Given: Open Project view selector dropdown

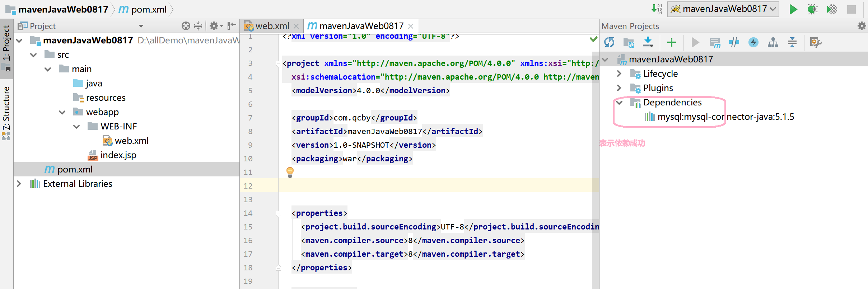Looking at the screenshot, I should pos(141,26).
